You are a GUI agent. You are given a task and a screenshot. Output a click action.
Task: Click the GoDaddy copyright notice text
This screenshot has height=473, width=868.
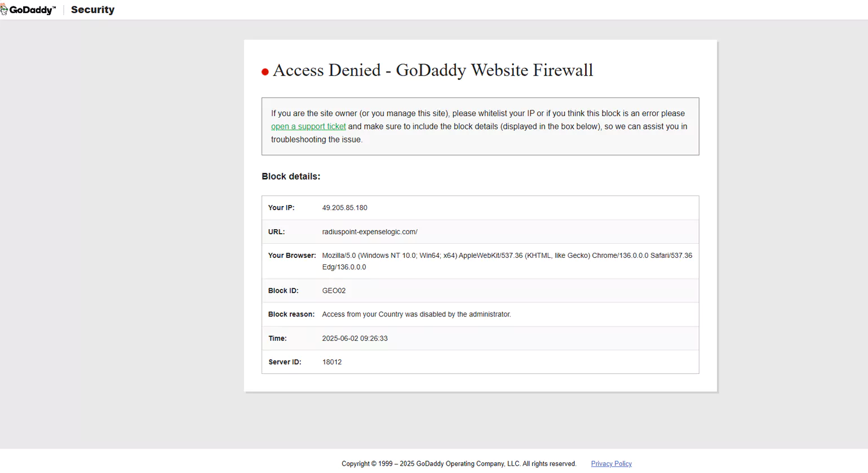459,464
